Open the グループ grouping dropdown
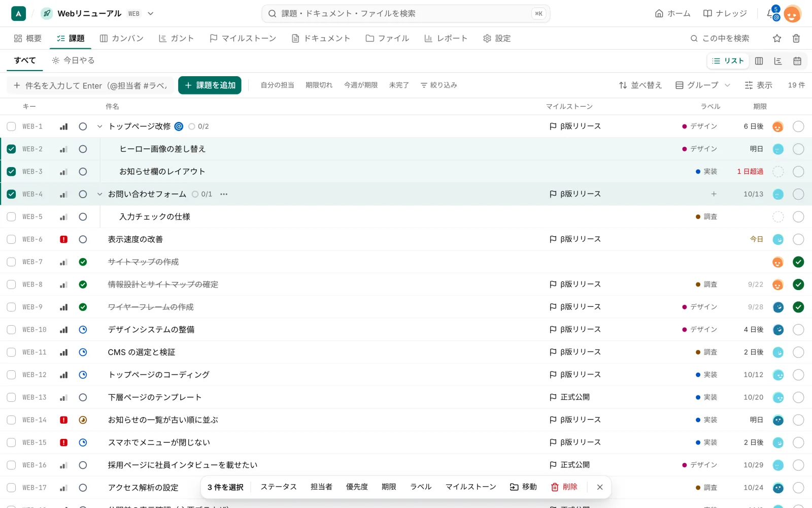The width and height of the screenshot is (812, 508). [x=702, y=85]
